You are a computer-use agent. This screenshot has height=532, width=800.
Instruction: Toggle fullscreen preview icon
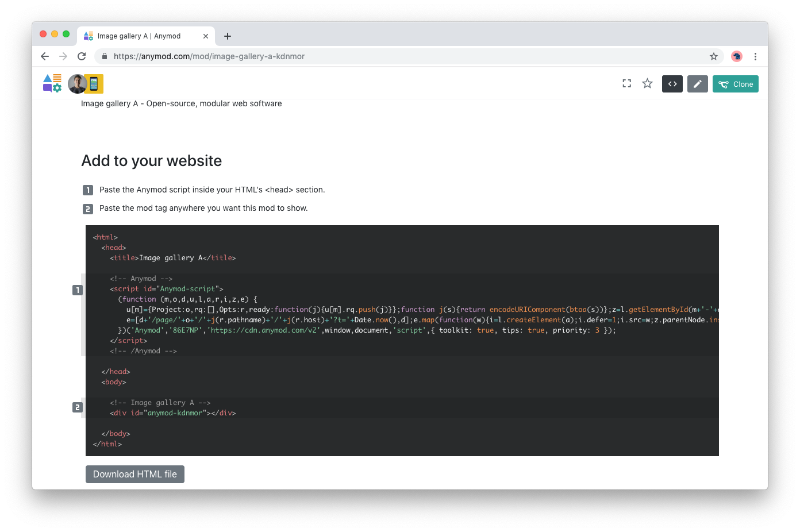[627, 84]
